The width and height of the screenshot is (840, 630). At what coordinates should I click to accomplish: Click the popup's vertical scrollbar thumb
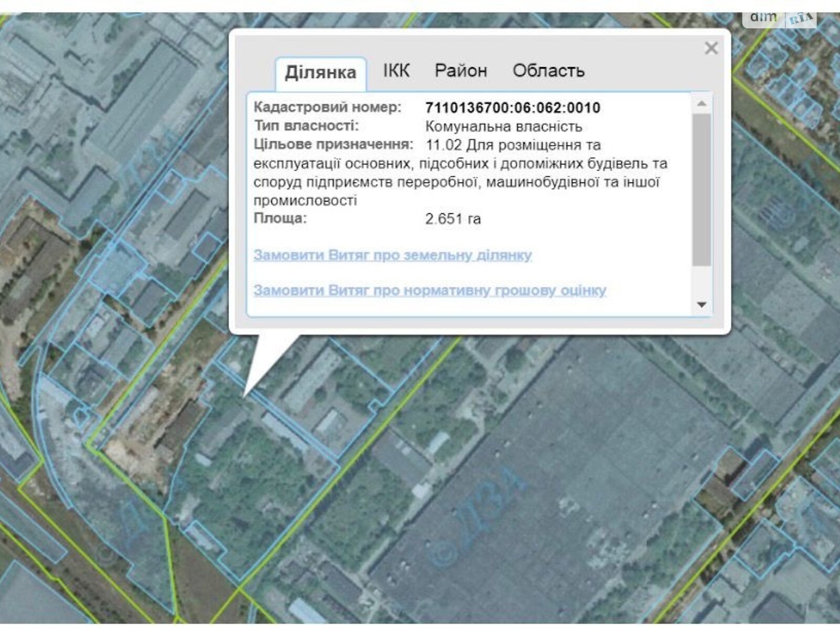point(701,189)
